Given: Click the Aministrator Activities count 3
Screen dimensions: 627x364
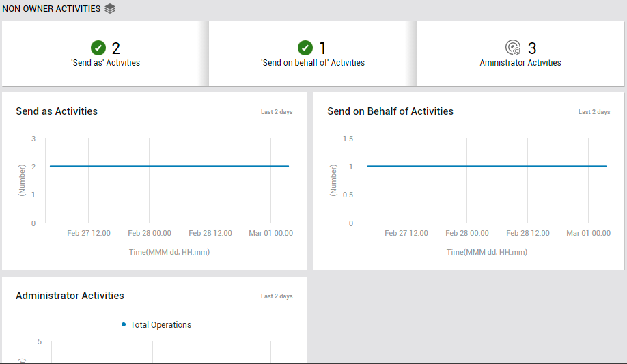Looking at the screenshot, I should [532, 48].
